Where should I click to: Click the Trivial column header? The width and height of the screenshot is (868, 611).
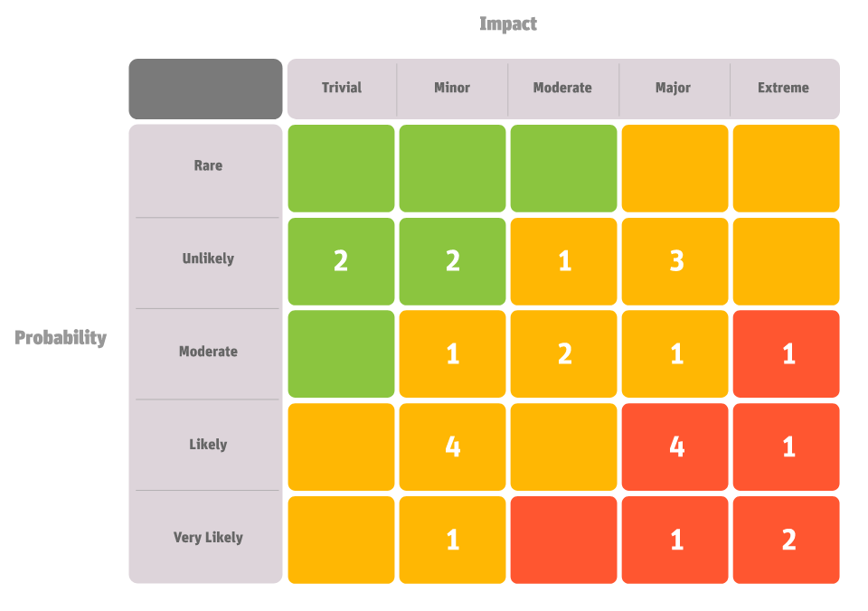click(x=342, y=88)
